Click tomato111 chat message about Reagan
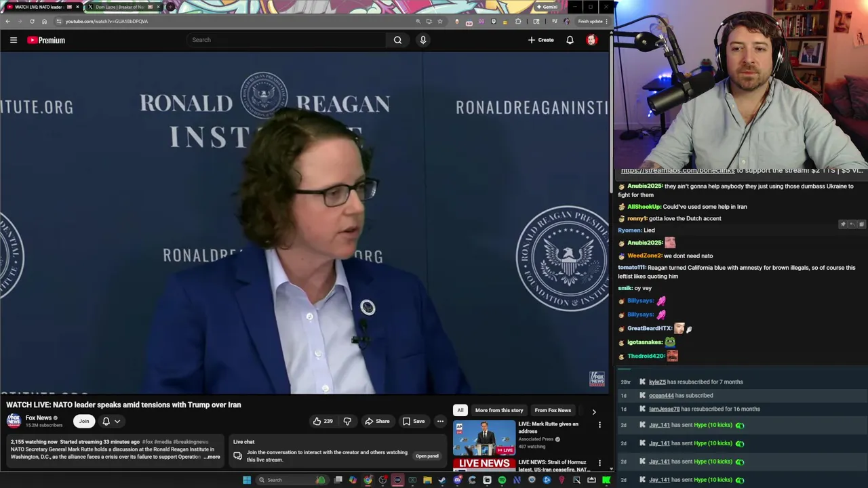This screenshot has height=488, width=868. 736,272
